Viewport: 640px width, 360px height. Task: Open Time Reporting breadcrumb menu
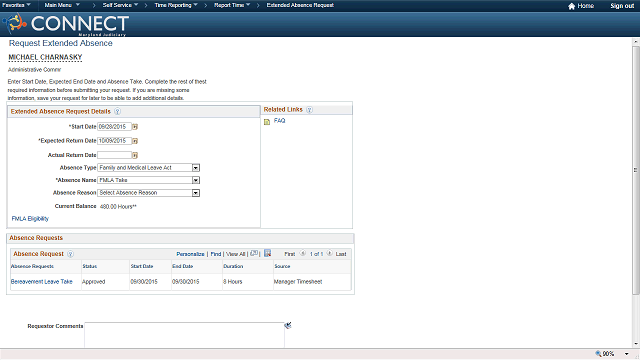tap(176, 5)
